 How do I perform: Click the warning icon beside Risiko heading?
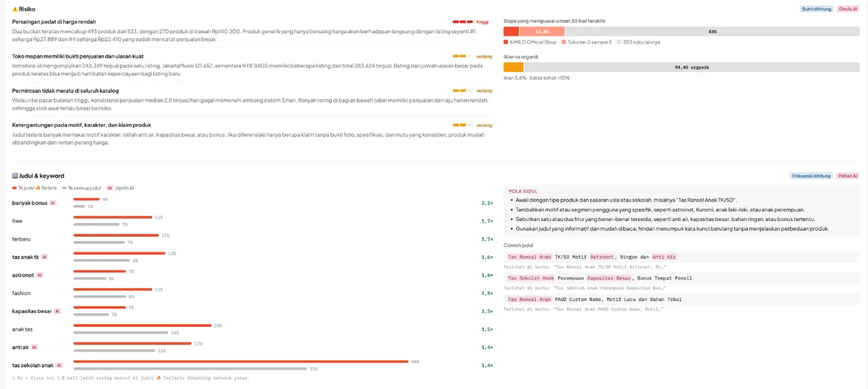[15, 9]
